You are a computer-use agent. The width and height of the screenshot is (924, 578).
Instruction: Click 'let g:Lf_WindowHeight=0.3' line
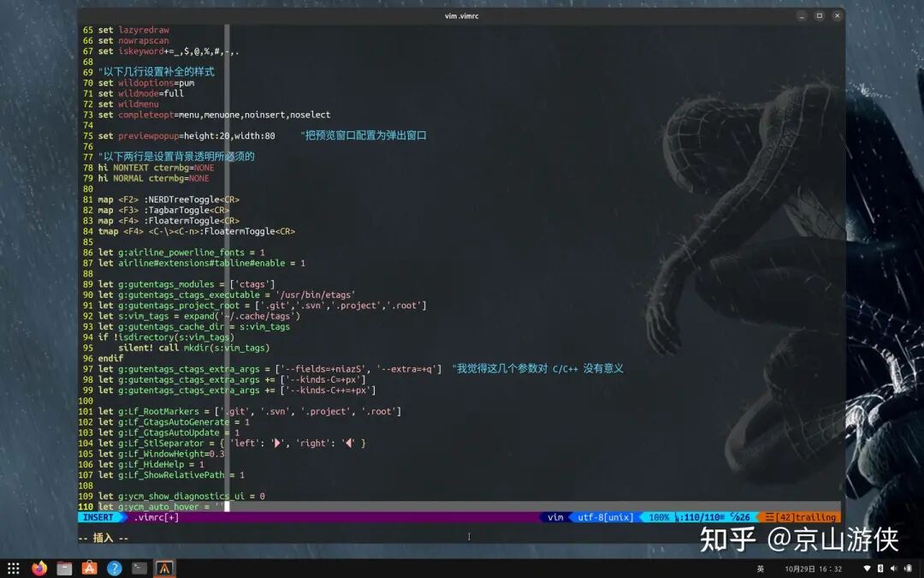162,455
